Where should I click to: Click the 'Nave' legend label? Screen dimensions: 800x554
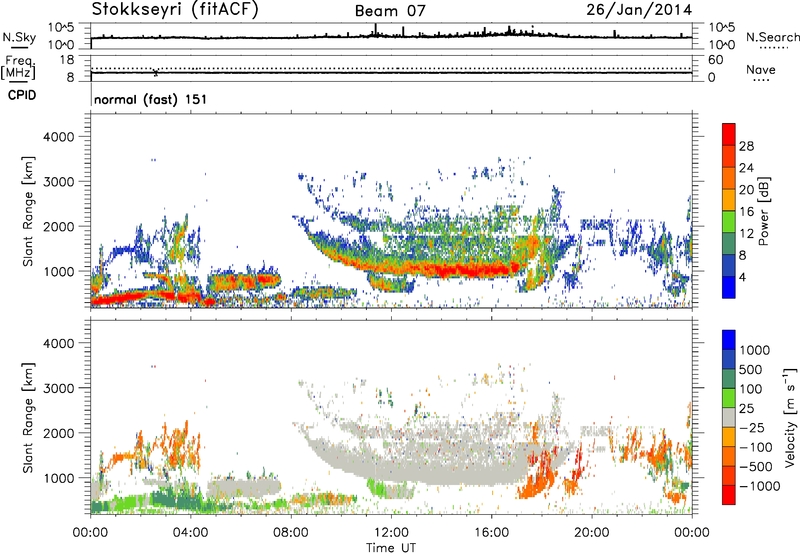(x=761, y=69)
